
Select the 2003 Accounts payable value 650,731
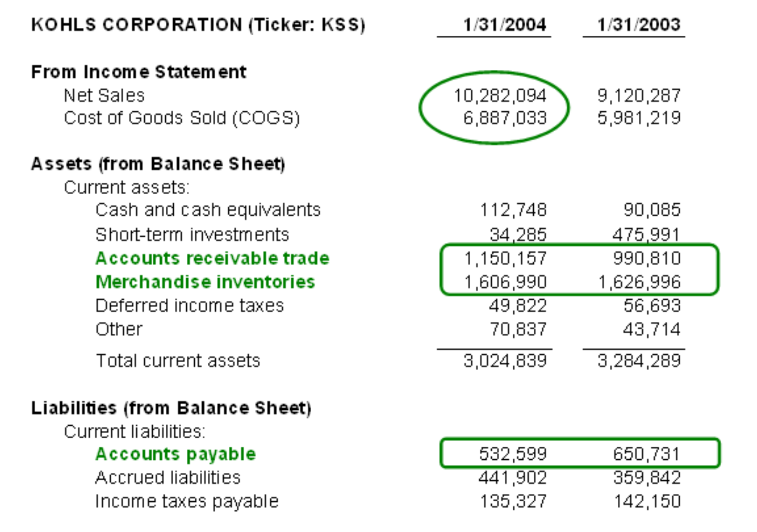pyautogui.click(x=646, y=454)
